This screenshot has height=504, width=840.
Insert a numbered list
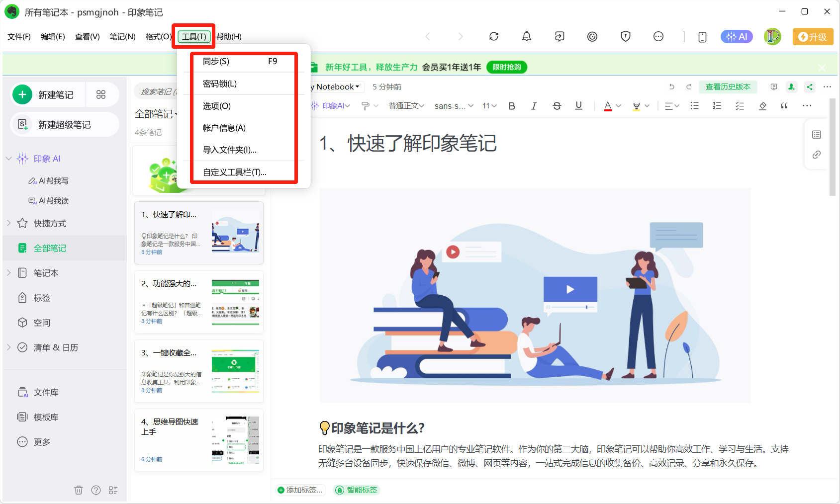[717, 106]
